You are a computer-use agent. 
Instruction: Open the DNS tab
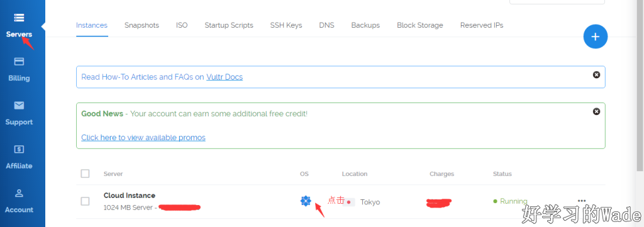pos(326,25)
